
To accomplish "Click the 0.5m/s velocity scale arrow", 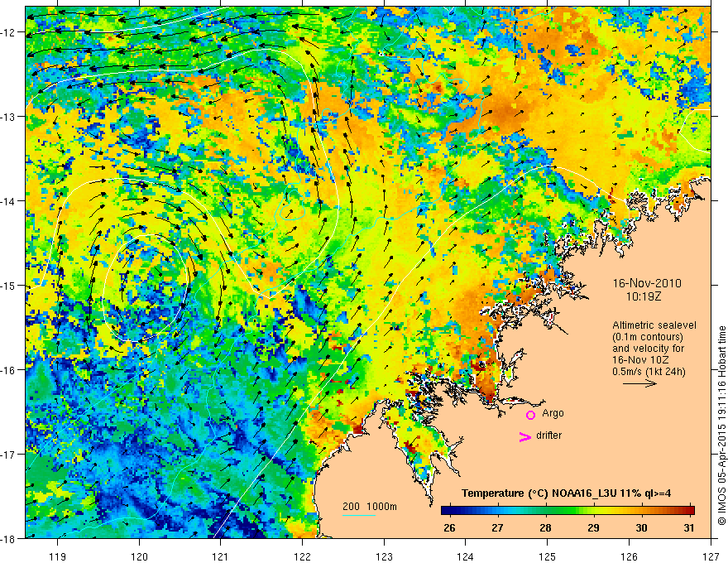I will [639, 383].
